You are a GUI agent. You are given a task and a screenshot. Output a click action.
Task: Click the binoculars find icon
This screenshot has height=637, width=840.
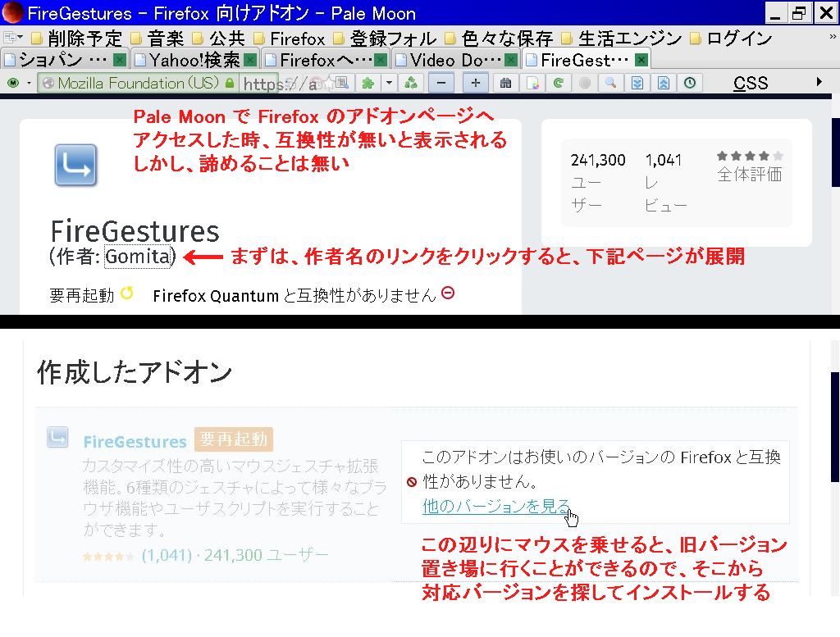tap(505, 83)
